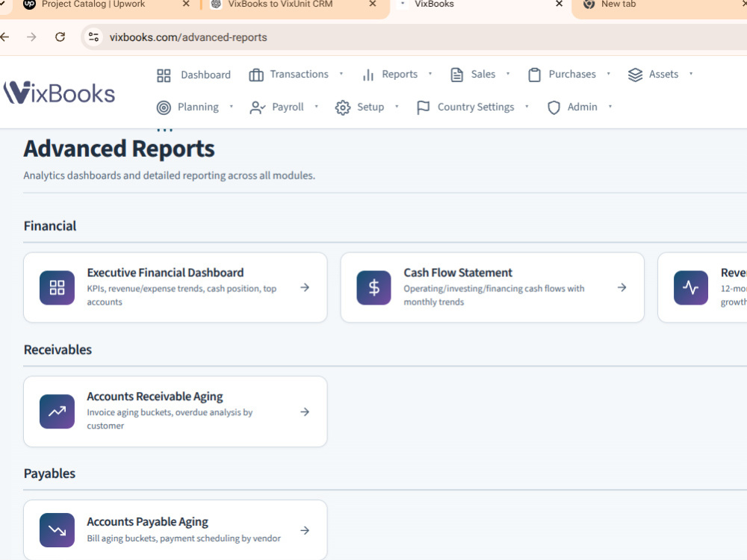Expand the Reports dropdown caret
Viewport: 747px width, 560px height.
tap(430, 74)
